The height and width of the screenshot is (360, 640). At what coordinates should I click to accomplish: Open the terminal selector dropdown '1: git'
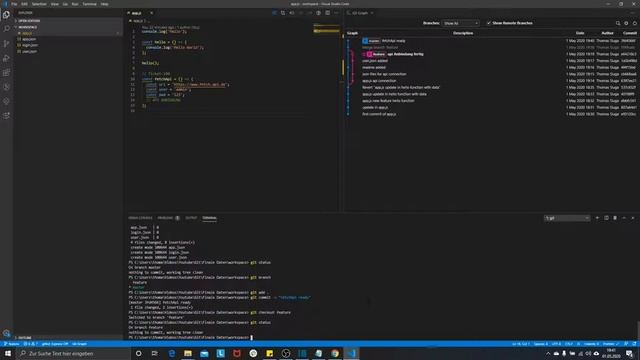click(x=567, y=218)
